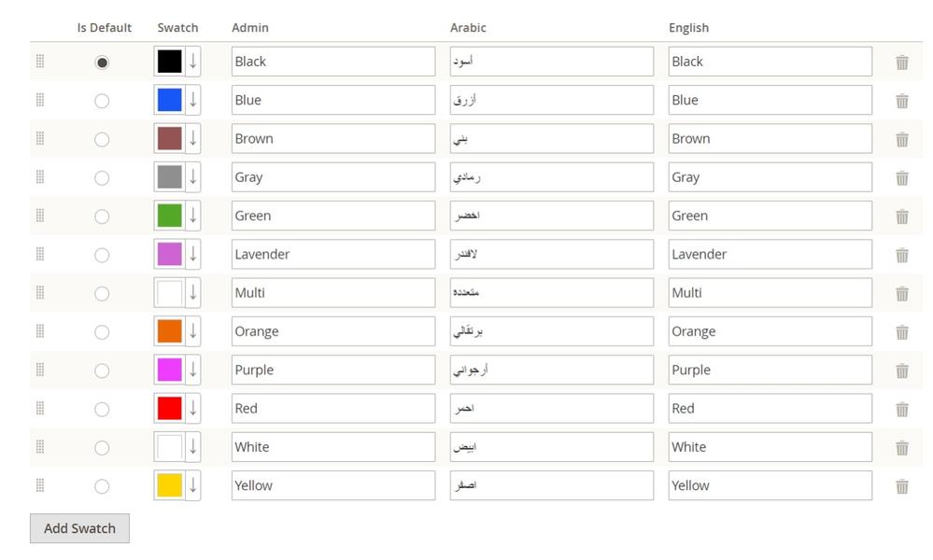This screenshot has width=933, height=560.
Task: Click the English field containing Gray
Action: click(770, 177)
